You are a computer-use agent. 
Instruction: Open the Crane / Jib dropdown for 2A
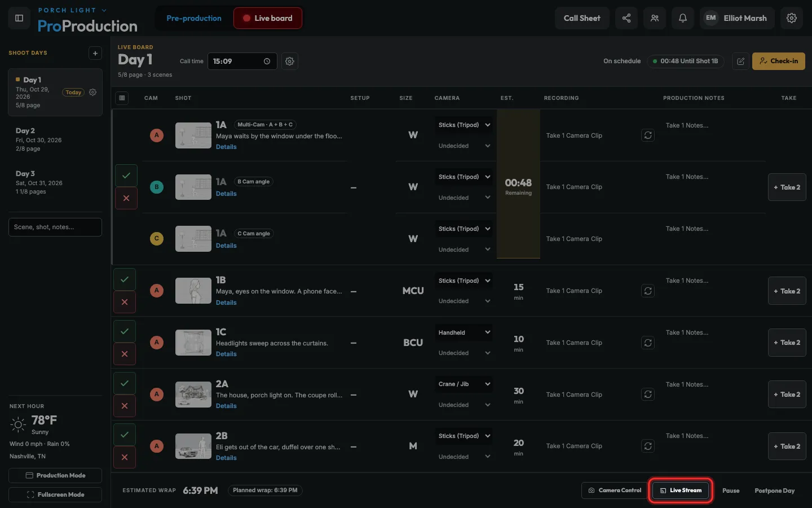pos(464,384)
